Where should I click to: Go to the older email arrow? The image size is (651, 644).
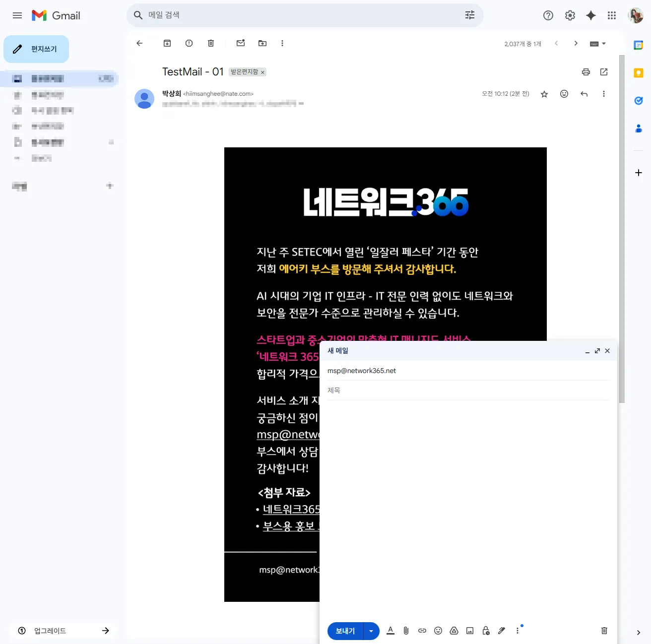pos(576,43)
